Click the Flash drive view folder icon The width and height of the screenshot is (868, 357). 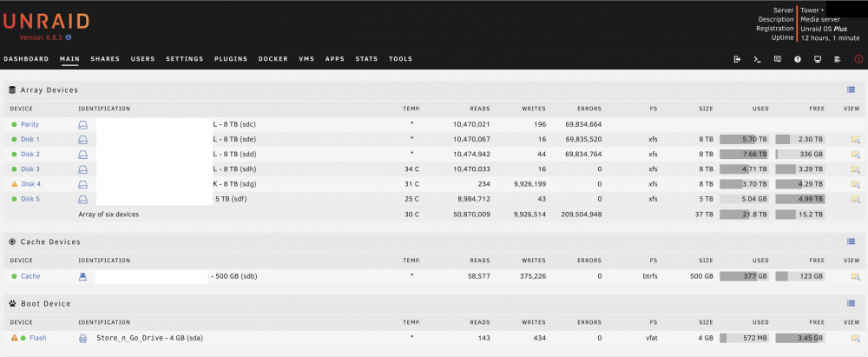[x=855, y=338]
